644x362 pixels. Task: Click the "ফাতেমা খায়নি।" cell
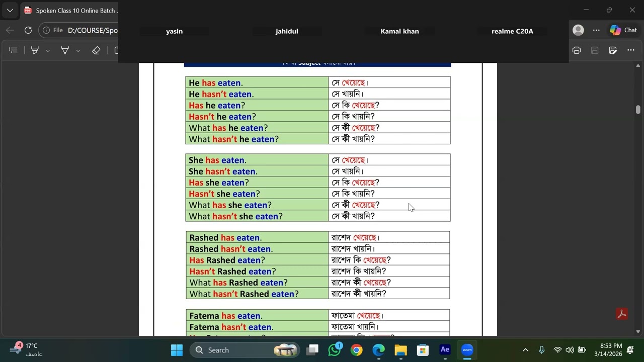pos(389,327)
